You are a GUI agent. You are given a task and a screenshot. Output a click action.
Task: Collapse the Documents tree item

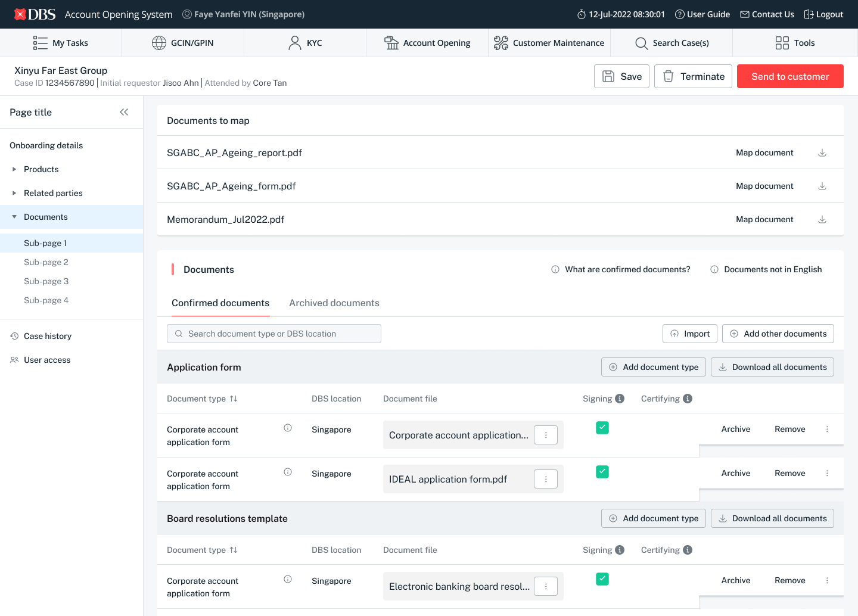pyautogui.click(x=14, y=217)
